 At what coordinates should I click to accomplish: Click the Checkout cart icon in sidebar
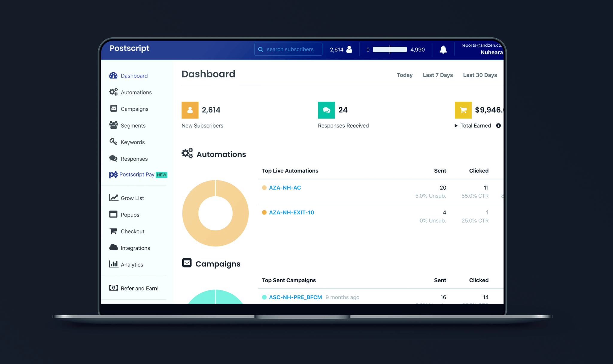[x=113, y=231]
